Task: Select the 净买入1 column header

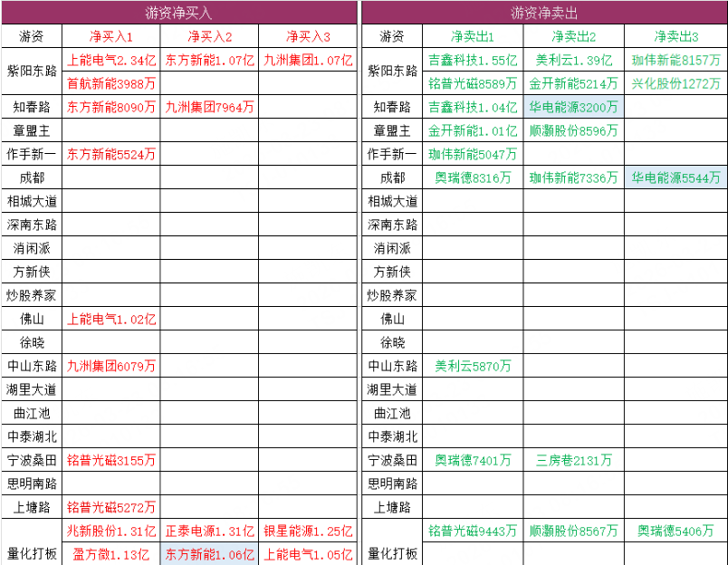Action: coord(111,36)
